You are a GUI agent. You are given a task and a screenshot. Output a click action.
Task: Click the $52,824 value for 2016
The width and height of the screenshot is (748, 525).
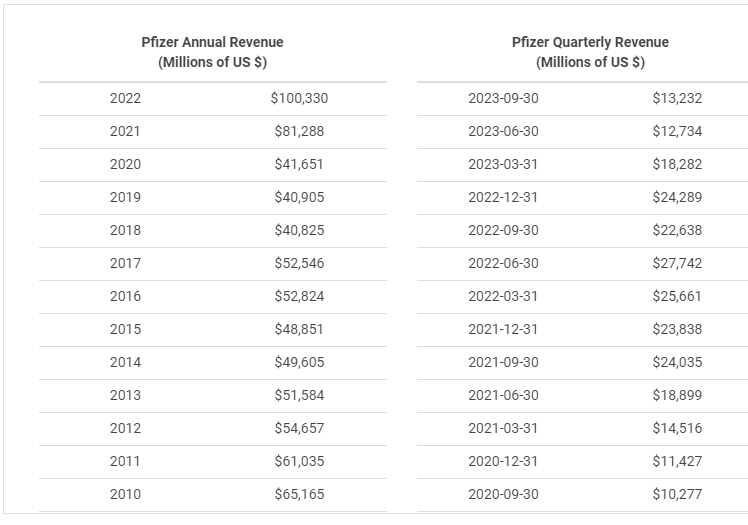pos(299,296)
